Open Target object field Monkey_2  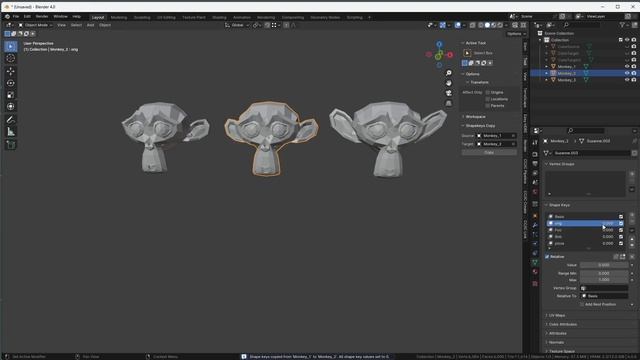point(496,144)
